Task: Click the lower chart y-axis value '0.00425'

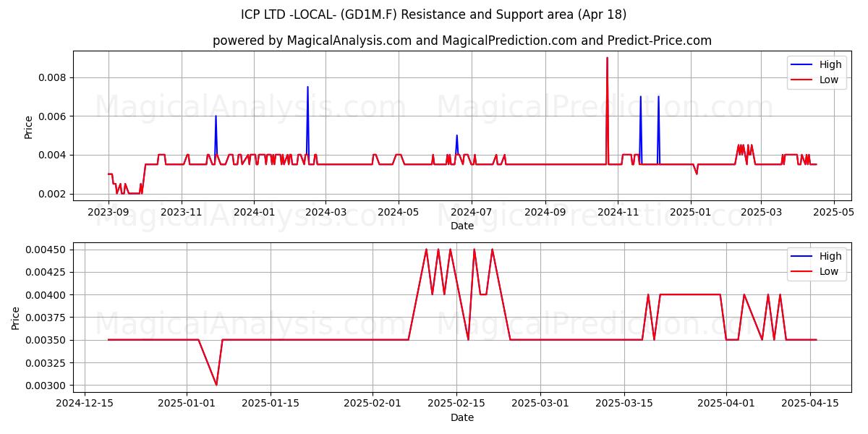Action: pos(47,272)
